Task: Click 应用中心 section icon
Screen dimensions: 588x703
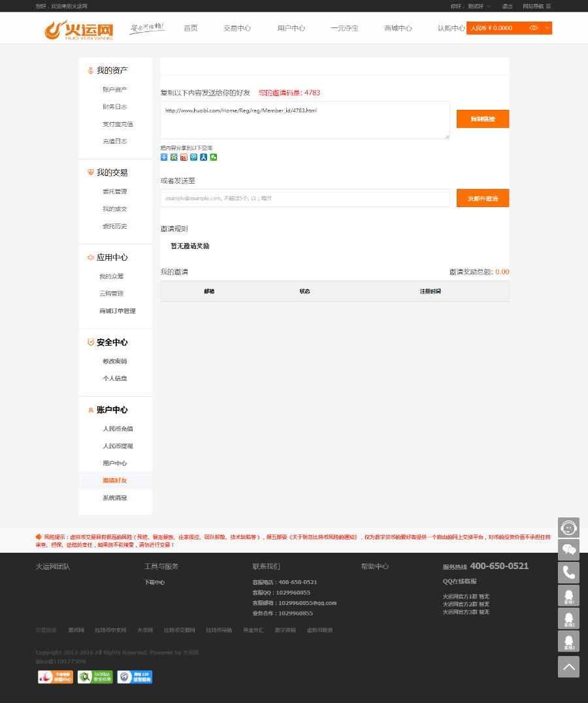Action: point(91,257)
